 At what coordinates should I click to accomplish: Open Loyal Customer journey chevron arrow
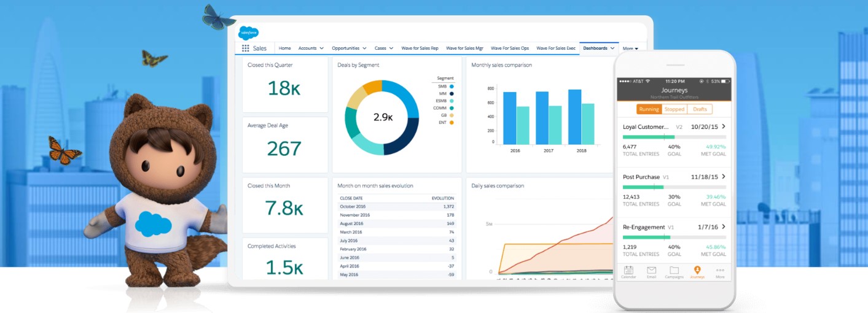click(x=724, y=126)
